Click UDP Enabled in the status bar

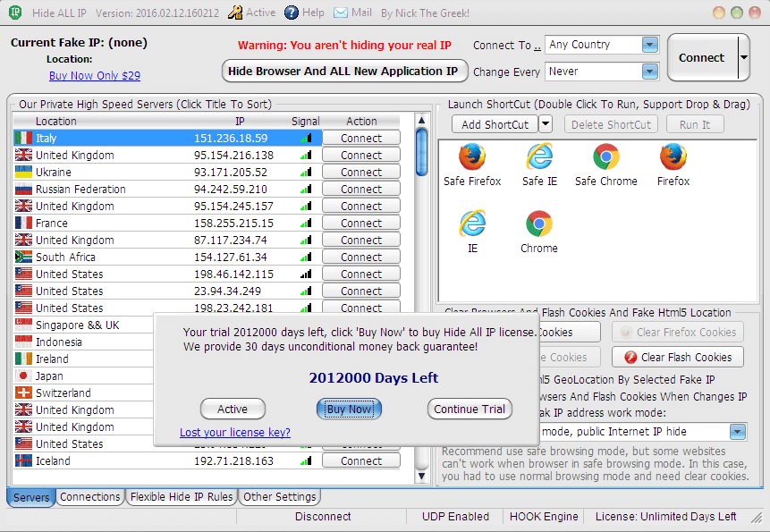455,517
